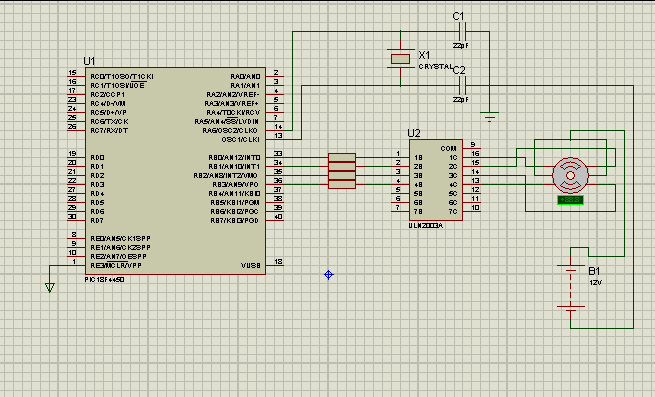Click the VUSB pin label
The width and height of the screenshot is (655, 397).
(x=251, y=266)
